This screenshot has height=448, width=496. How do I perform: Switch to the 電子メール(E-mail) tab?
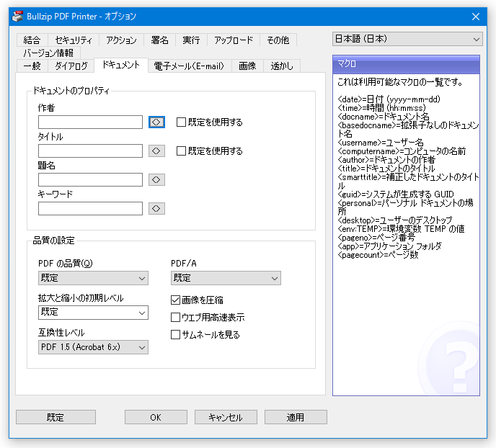tap(189, 66)
